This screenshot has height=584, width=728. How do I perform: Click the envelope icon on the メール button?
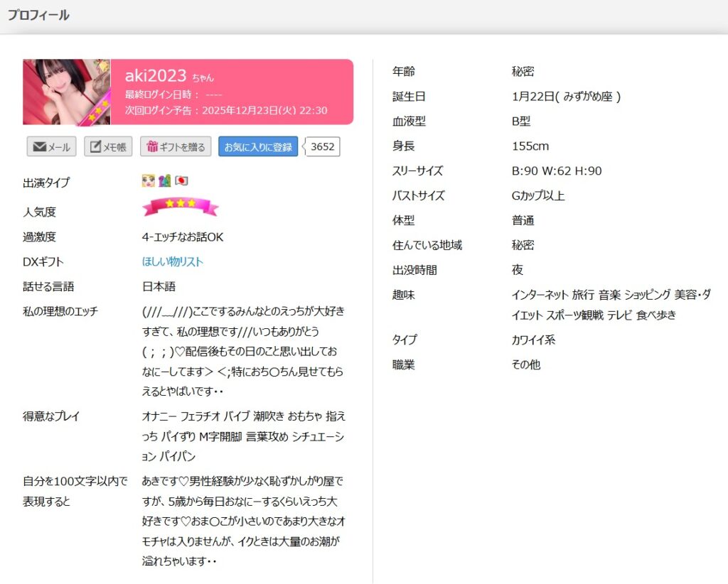[40, 147]
